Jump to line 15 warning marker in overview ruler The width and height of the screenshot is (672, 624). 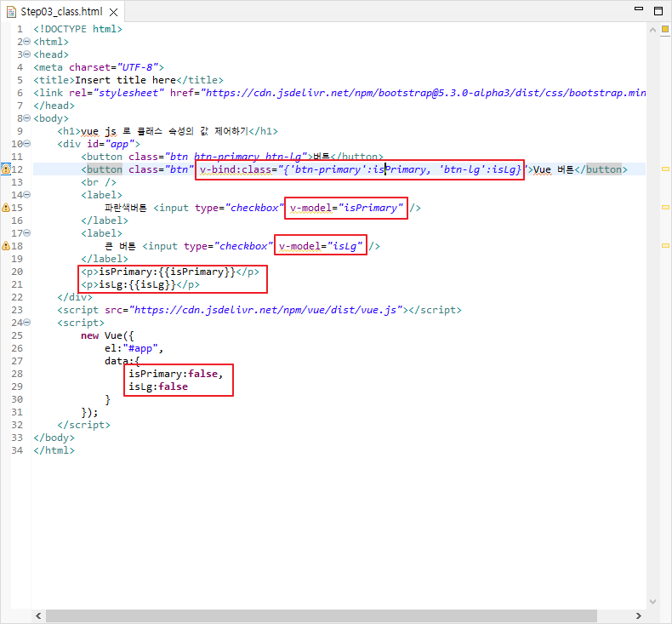click(x=665, y=207)
